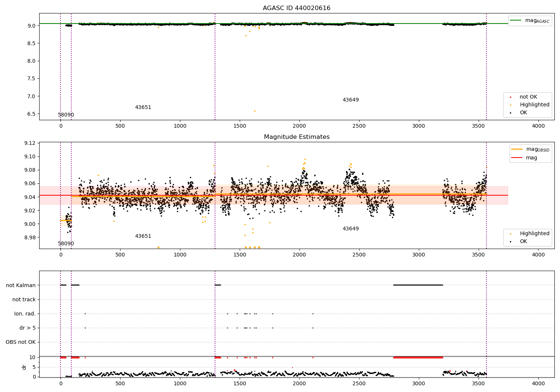
Task: Click the "8.0" y-tick in the top plot
Action: pos(31,61)
